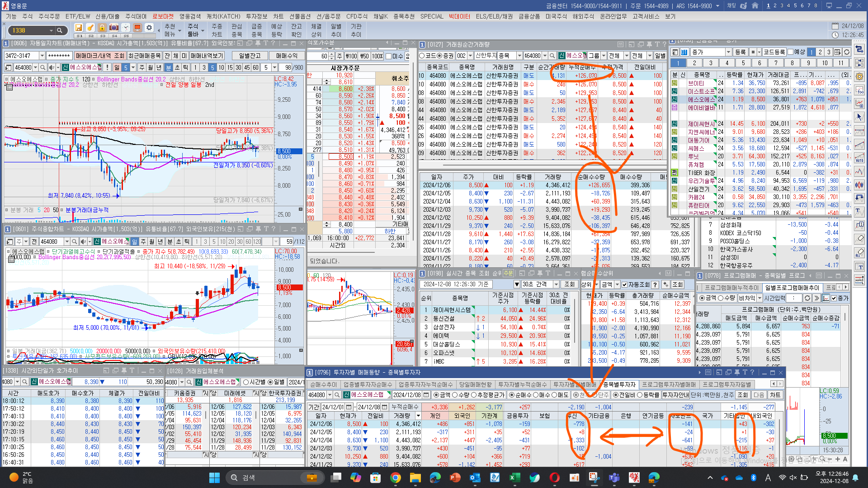Click 10 minute interval button in chart toolbar

coord(221,67)
